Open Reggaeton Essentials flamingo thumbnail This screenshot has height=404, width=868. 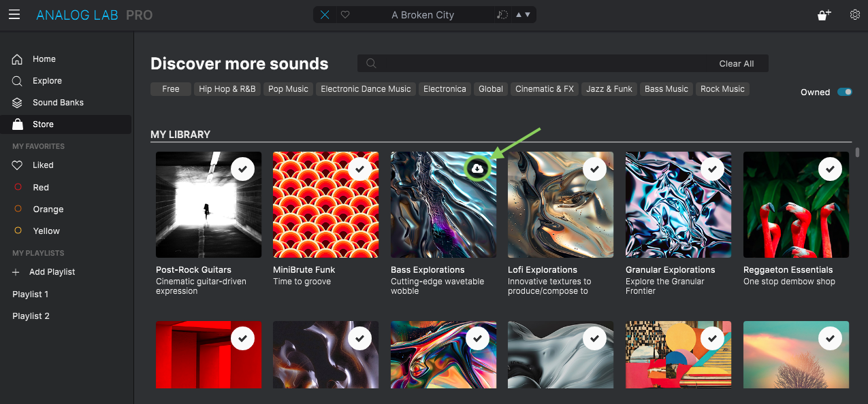tap(796, 205)
